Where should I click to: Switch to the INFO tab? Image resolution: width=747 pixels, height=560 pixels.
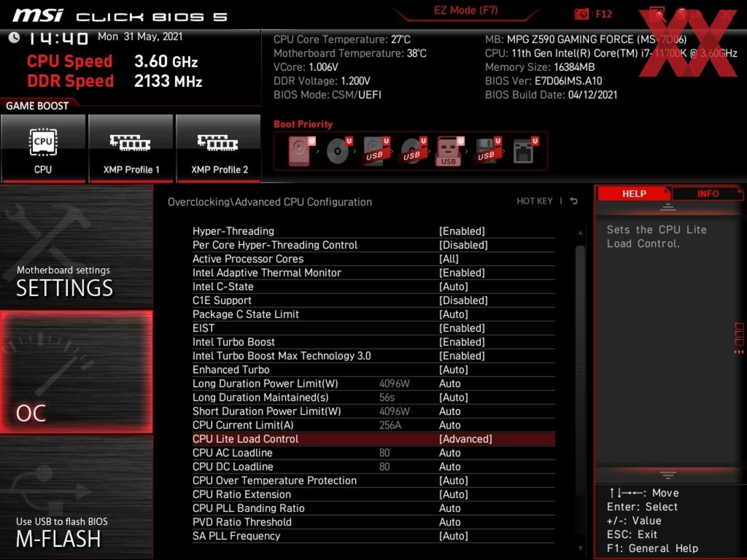[708, 194]
